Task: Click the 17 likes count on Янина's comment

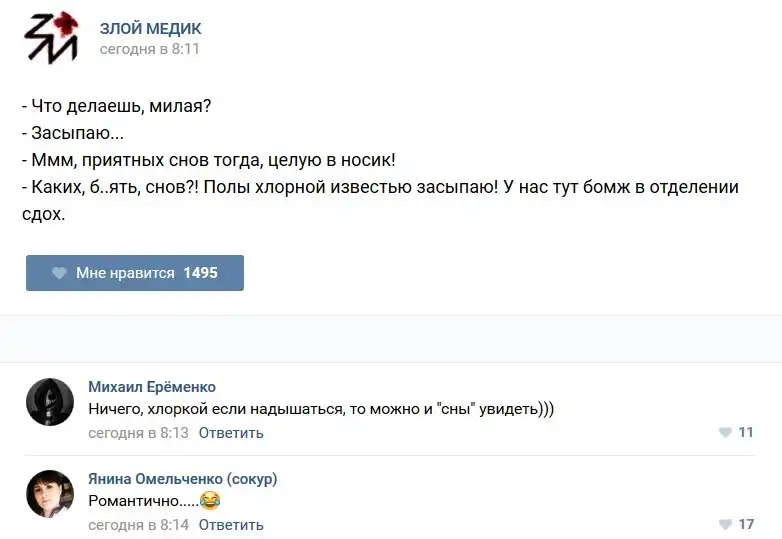Action: [x=746, y=525]
